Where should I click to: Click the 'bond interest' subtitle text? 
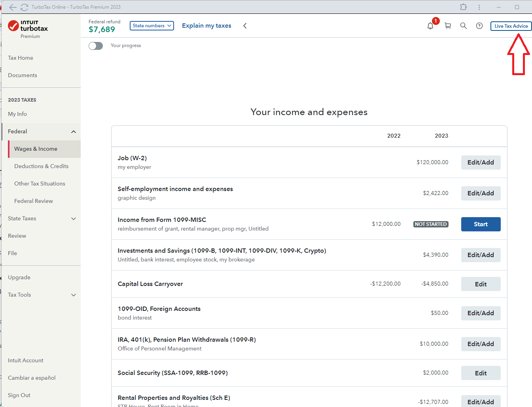134,318
